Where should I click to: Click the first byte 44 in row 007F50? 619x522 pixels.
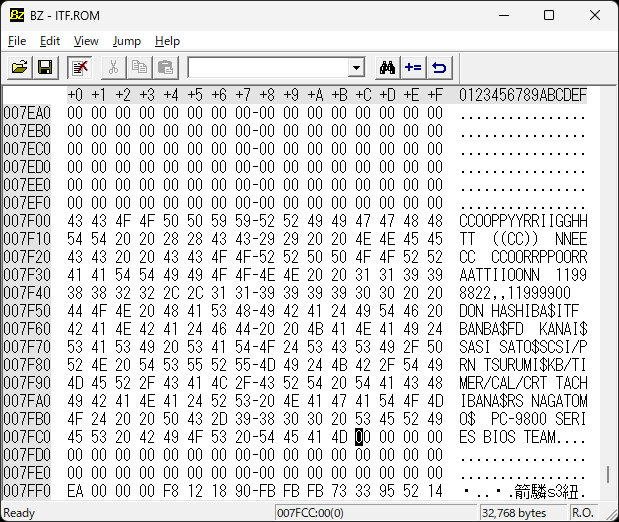(75, 311)
